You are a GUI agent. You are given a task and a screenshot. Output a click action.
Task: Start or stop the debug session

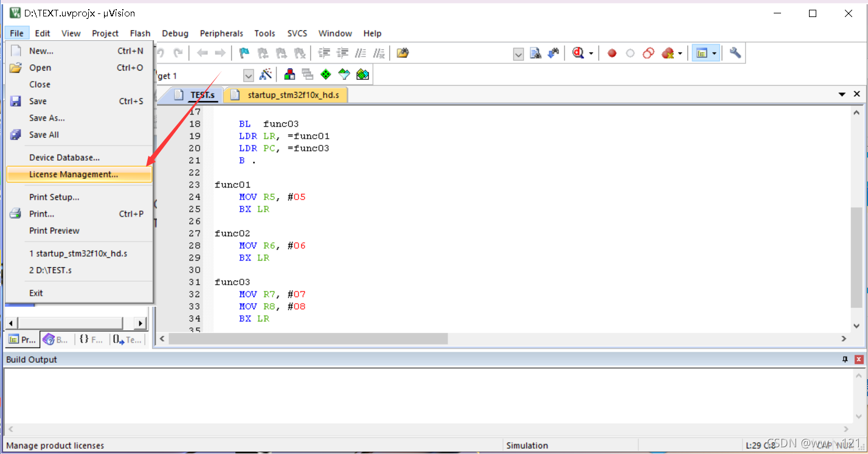(x=578, y=54)
